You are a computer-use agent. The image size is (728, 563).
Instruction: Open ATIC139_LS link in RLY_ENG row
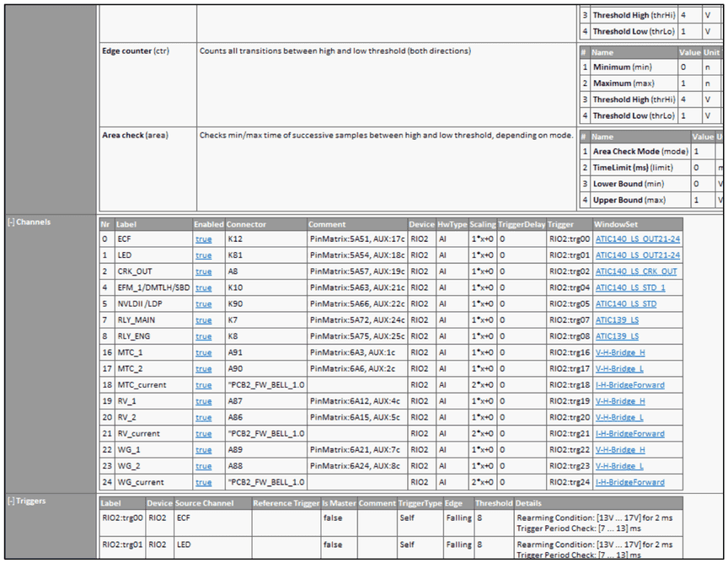point(617,336)
